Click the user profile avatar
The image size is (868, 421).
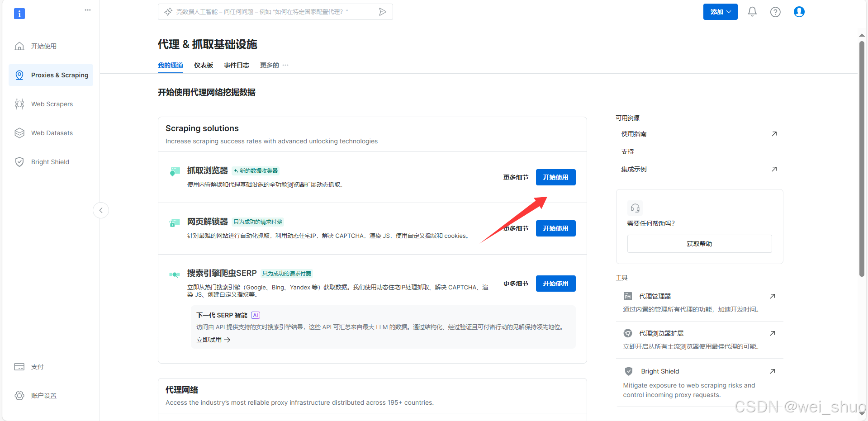point(799,12)
